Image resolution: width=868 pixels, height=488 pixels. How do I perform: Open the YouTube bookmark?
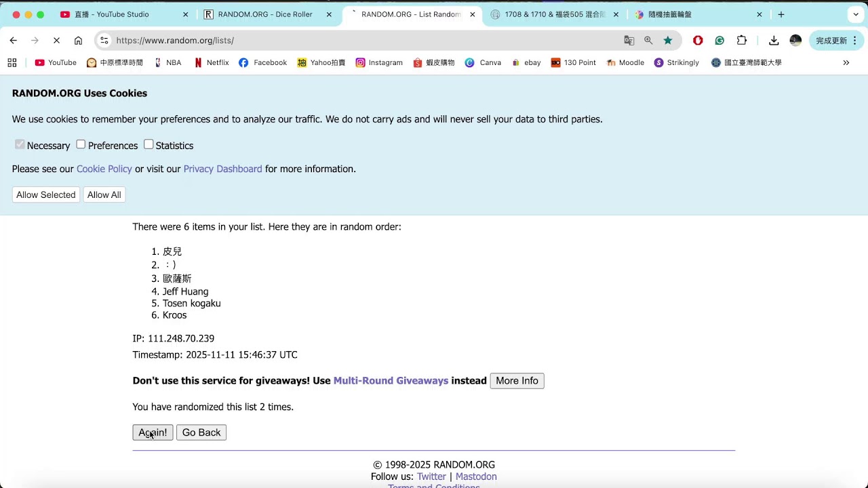pyautogui.click(x=56, y=62)
